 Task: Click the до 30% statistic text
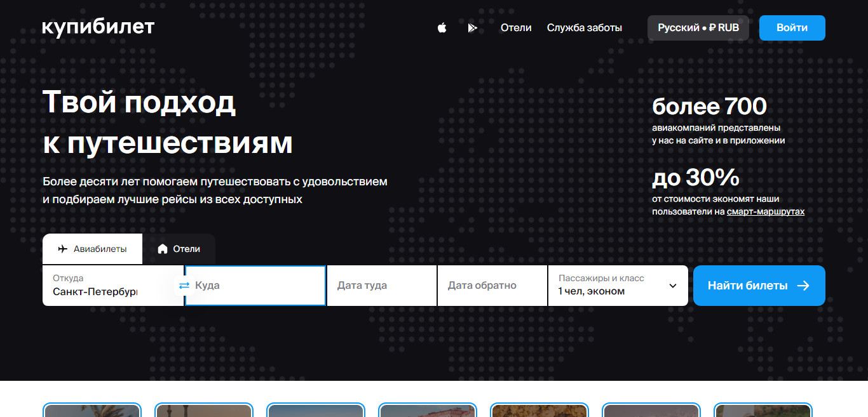coord(696,177)
